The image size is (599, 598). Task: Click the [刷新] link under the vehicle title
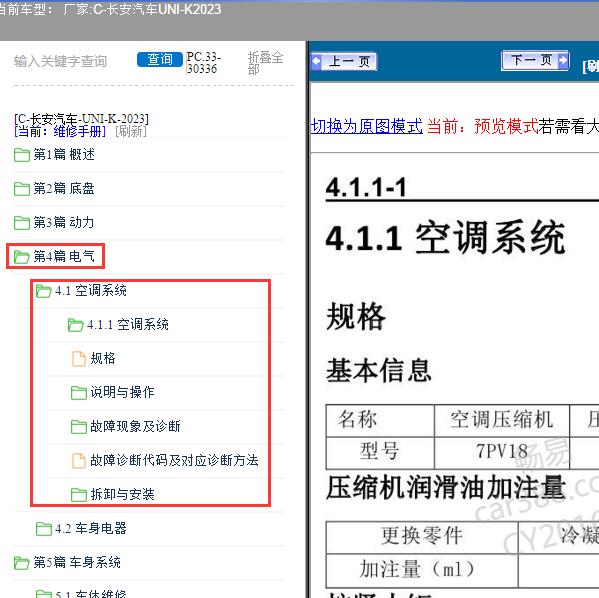click(x=131, y=131)
